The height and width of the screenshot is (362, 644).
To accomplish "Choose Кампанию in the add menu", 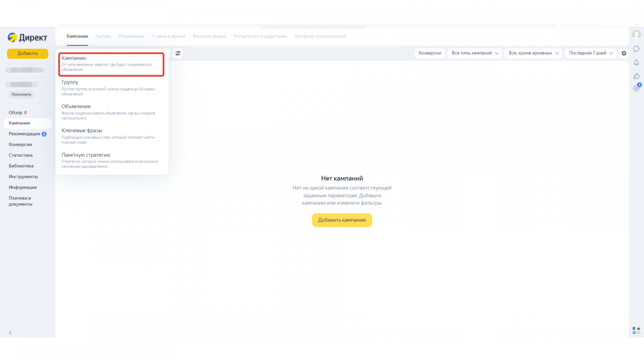I will [111, 64].
